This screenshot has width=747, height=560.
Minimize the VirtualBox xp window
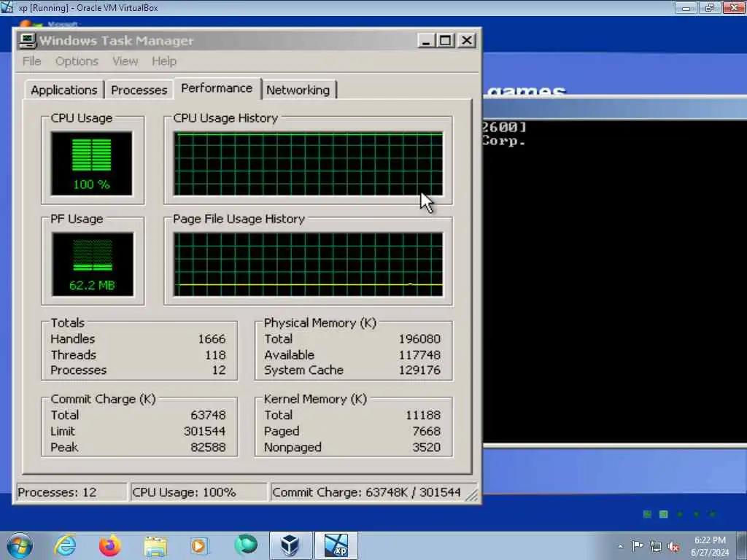[686, 7]
